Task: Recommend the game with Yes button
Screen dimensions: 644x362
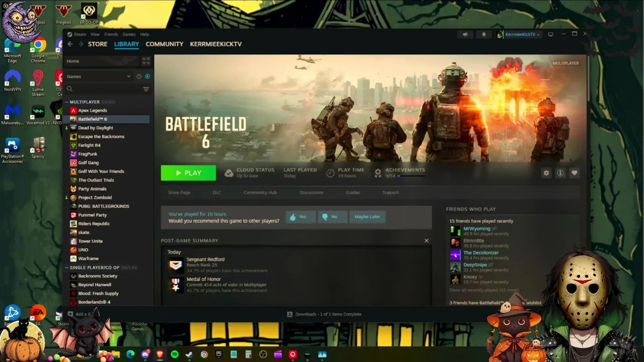Action: [x=300, y=217]
